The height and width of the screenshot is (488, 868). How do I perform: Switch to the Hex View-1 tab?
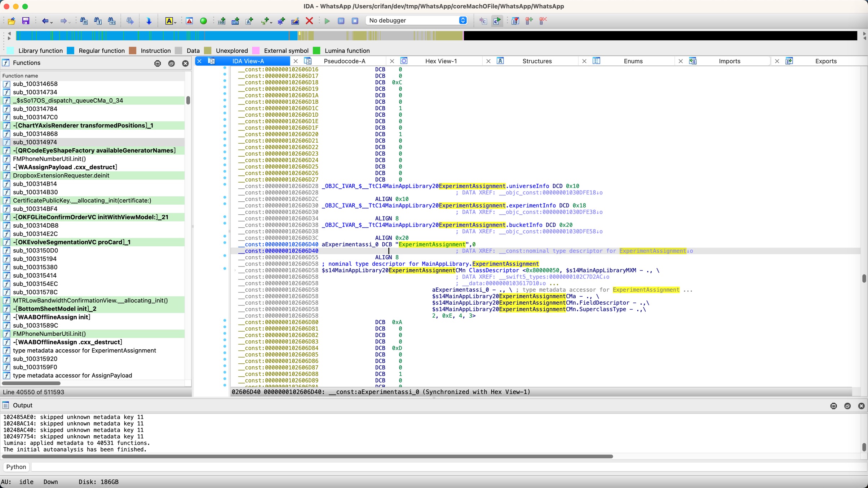441,61
